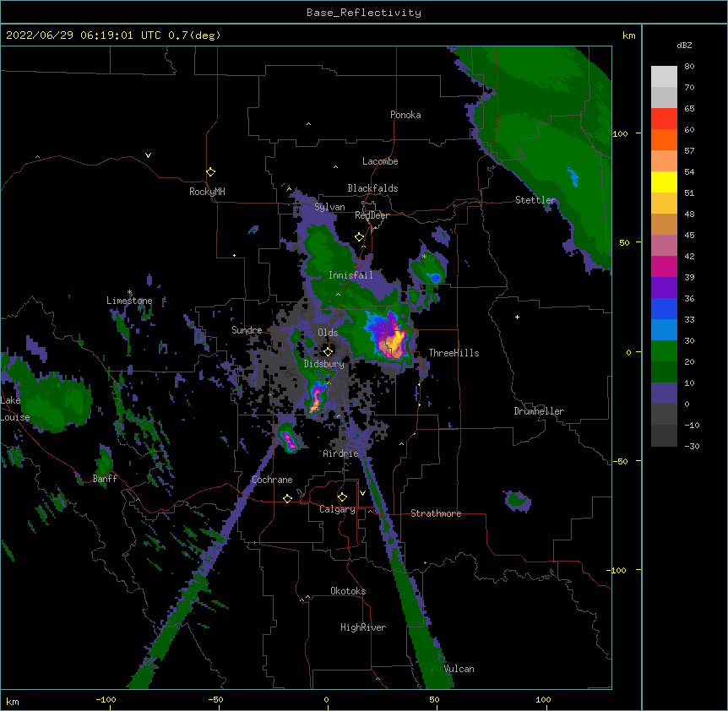Click the yellow V marker northeast of Calgary

[x=362, y=493]
